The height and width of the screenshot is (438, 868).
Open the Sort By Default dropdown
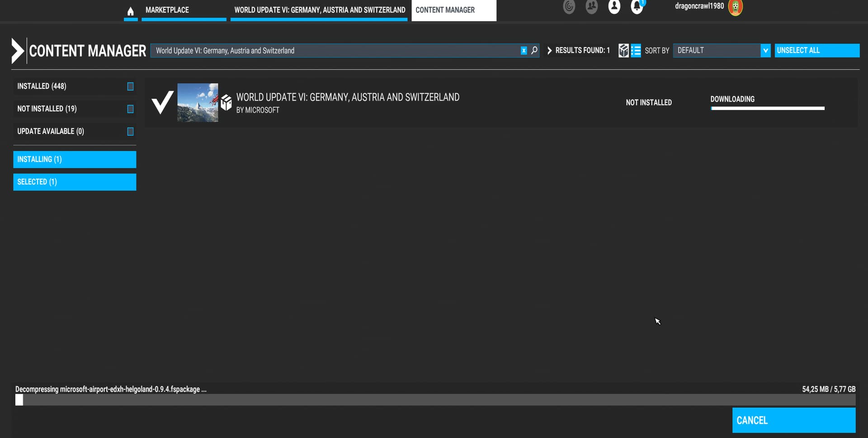click(x=721, y=50)
